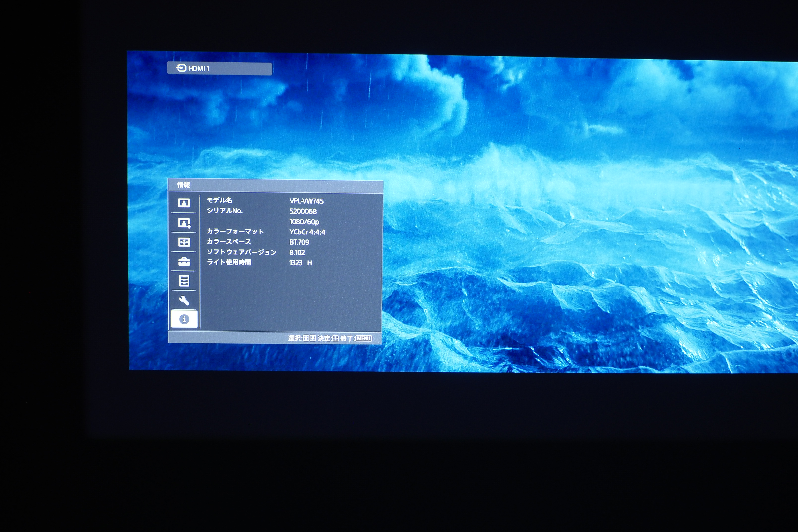Open the Advanced Picture menu icon

click(184, 223)
